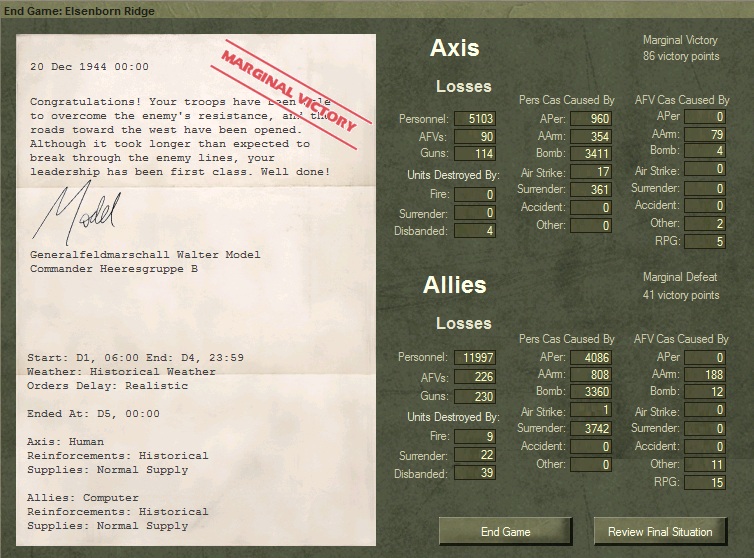
Task: Click Allies: Computer line
Action: (83, 497)
